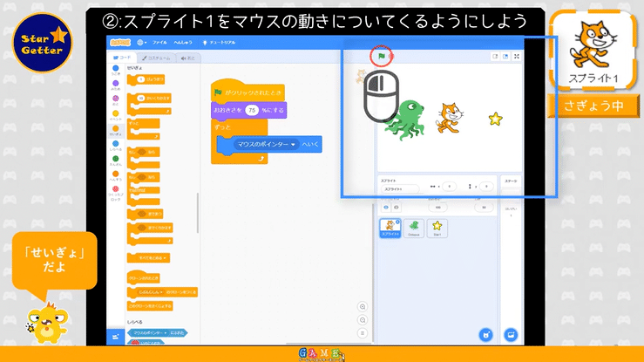Screen dimensions: 644x362
Task: Click the green flag to run the project
Action: pyautogui.click(x=381, y=57)
